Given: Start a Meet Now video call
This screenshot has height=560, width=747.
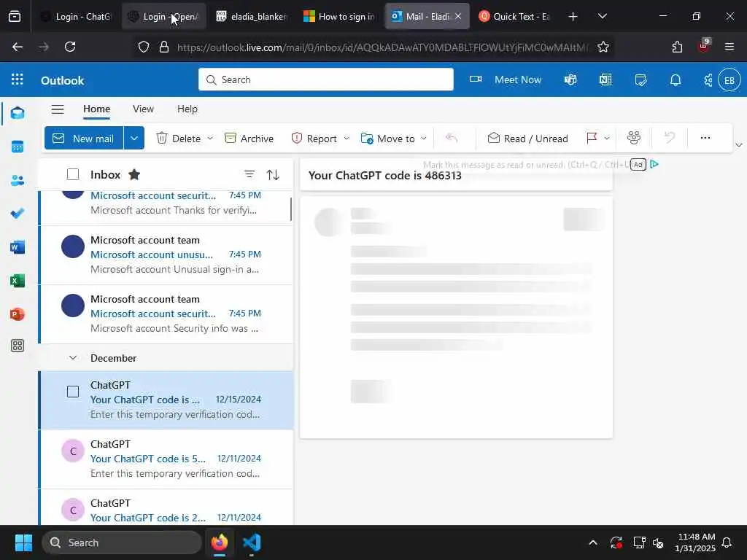Looking at the screenshot, I should 506,79.
